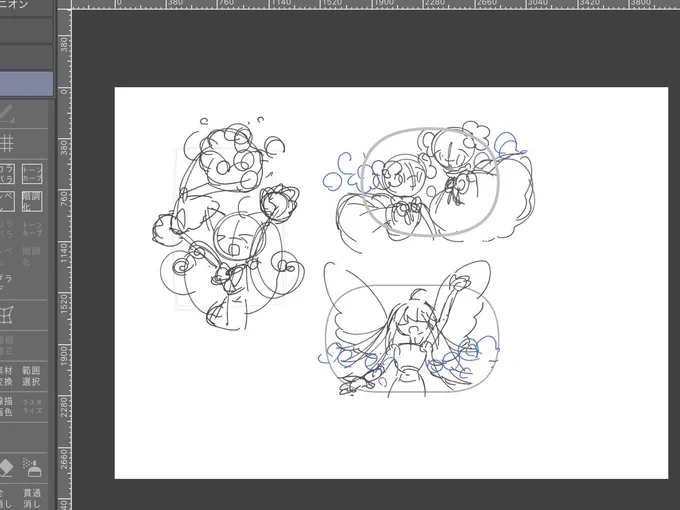Choose the airbrush spray icon
The width and height of the screenshot is (680, 510).
point(32,468)
